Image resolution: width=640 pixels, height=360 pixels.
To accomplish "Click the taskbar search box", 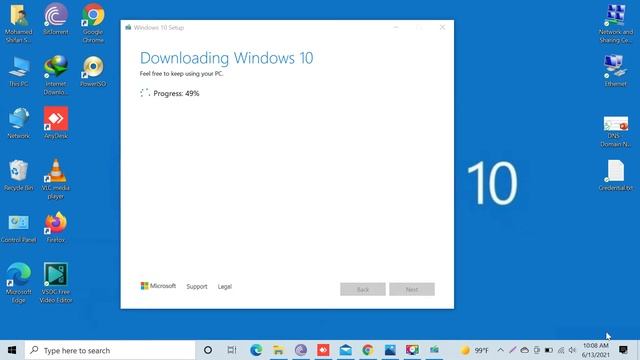I will point(110,350).
